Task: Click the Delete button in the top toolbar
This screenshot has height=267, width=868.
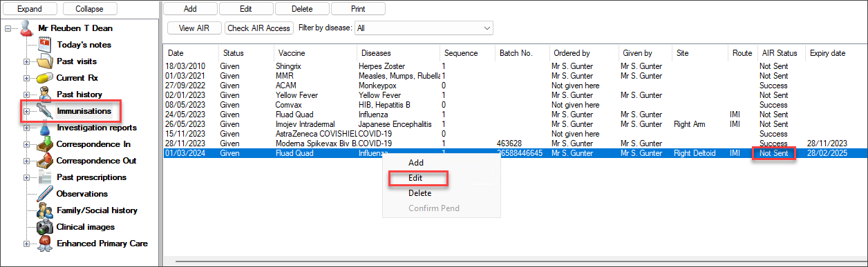Action: (x=301, y=9)
